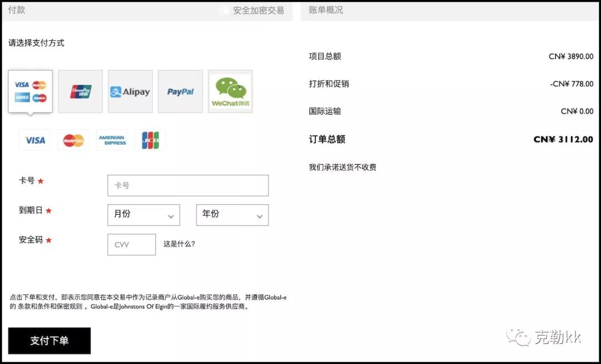The image size is (601, 364).
Task: Open the 这是什么? CVV help link
Action: pos(179,244)
